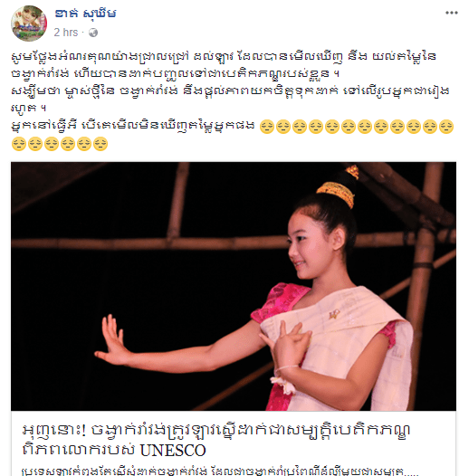Click the globe public privacy icon
459x476 pixels.
click(x=93, y=33)
